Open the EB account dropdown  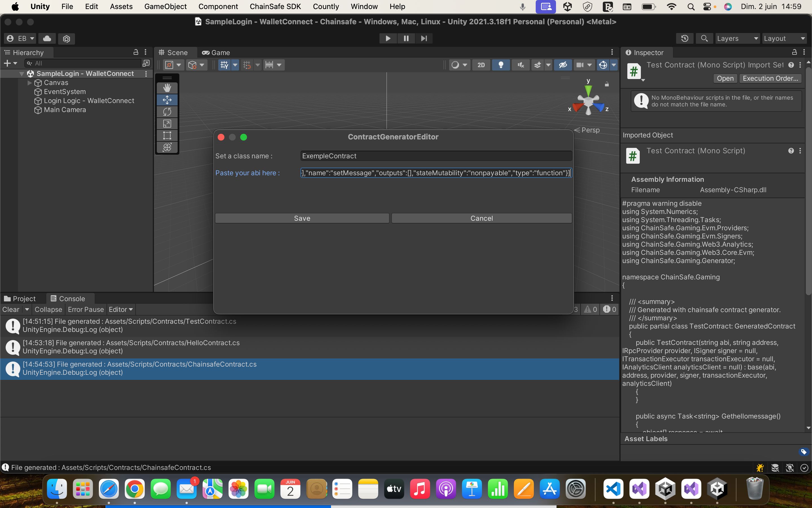pyautogui.click(x=21, y=39)
